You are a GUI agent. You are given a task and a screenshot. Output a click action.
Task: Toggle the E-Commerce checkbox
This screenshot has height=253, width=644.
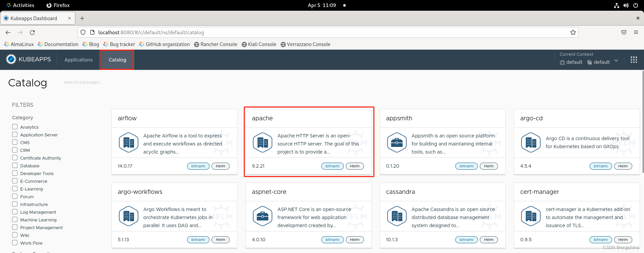pos(15,181)
